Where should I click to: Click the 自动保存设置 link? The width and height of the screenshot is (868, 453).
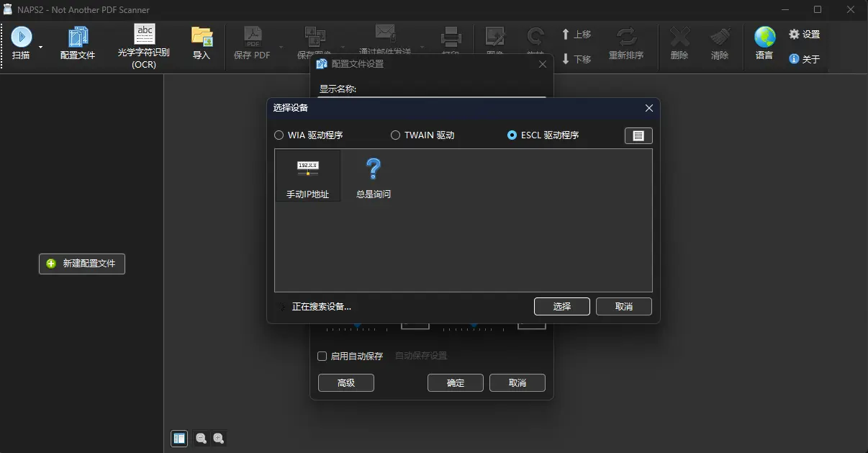click(x=421, y=356)
